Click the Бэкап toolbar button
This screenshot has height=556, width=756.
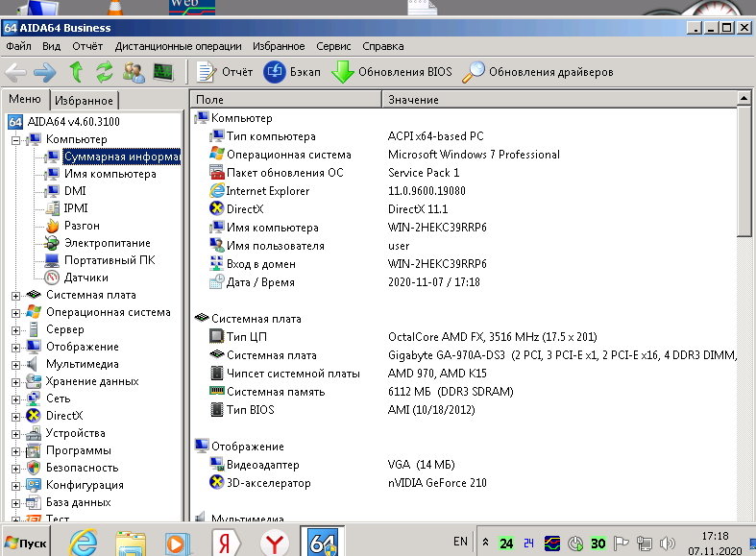pyautogui.click(x=292, y=72)
